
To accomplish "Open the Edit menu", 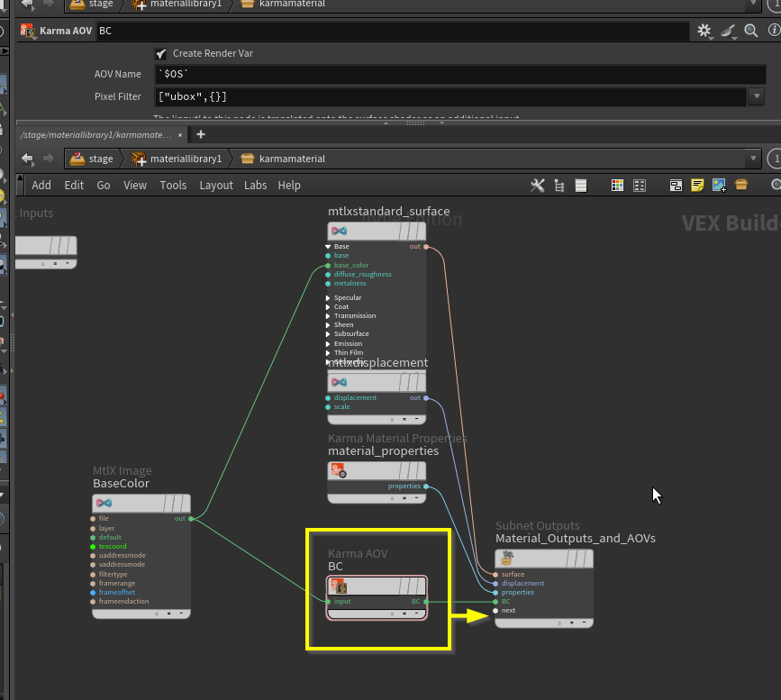I will pyautogui.click(x=74, y=186).
